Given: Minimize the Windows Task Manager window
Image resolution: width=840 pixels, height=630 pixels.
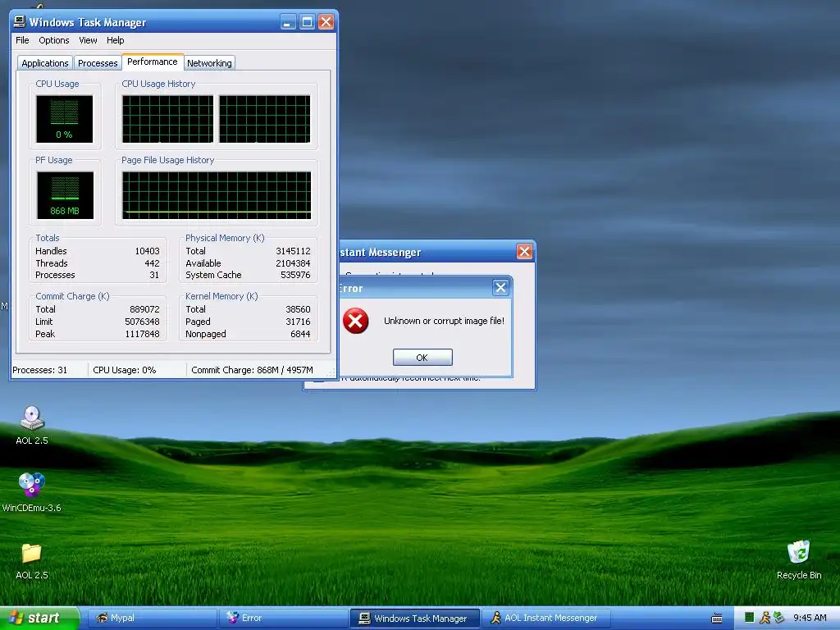Looking at the screenshot, I should point(288,22).
